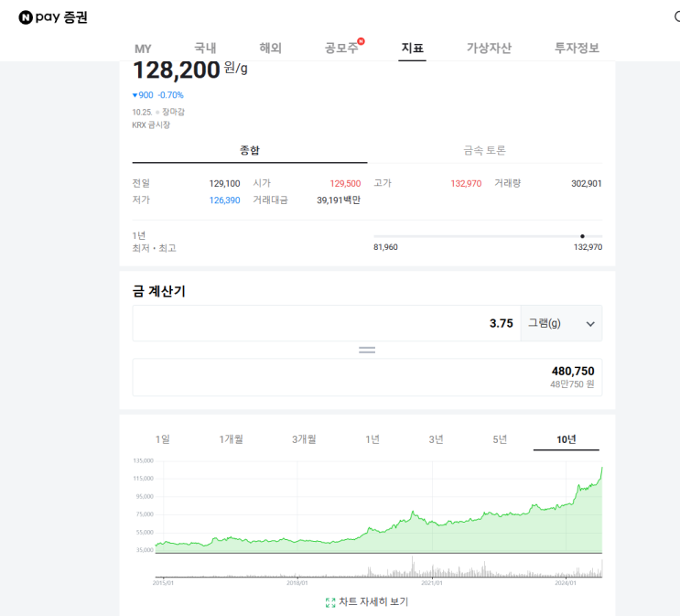Select the 3년 chart range
680x616 pixels.
436,439
